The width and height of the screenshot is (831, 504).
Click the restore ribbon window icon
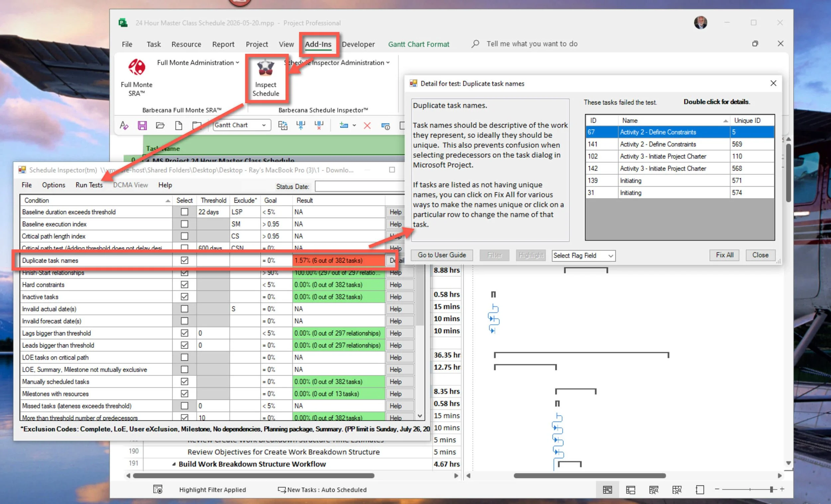click(755, 44)
